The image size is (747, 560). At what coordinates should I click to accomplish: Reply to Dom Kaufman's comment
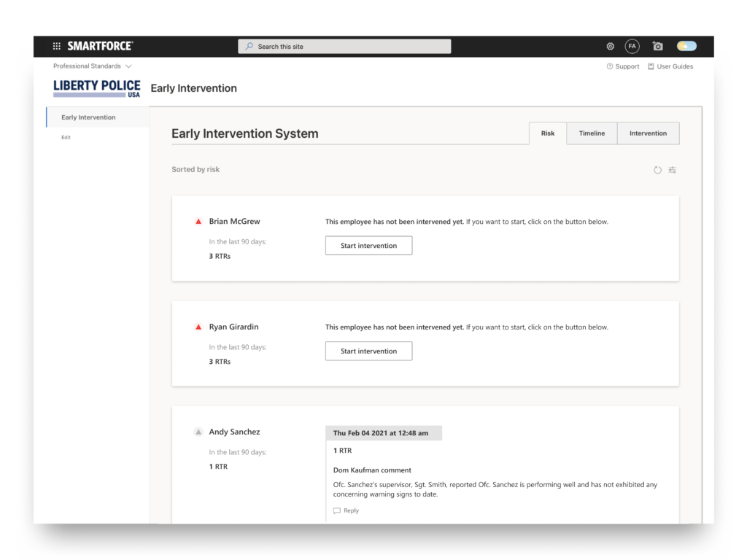pyautogui.click(x=347, y=510)
